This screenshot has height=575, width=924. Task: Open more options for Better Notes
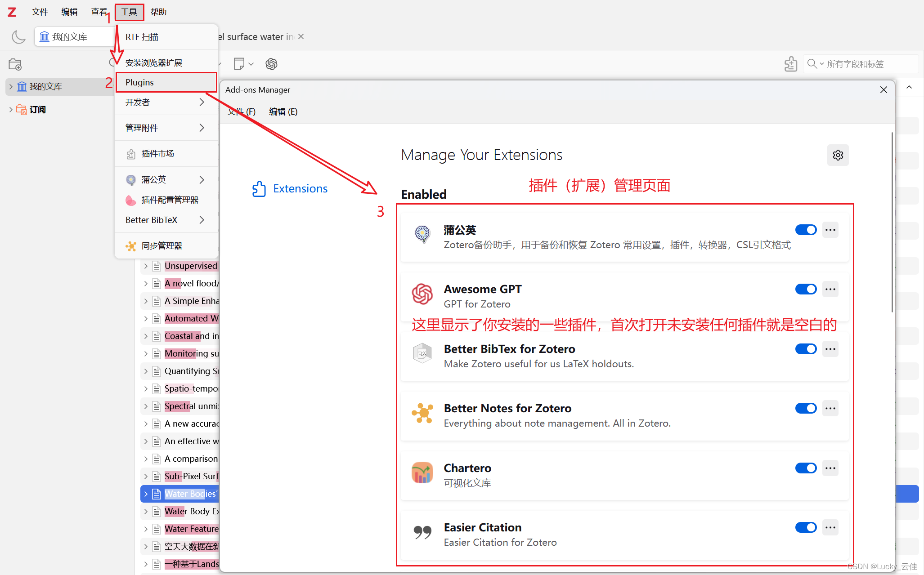coord(830,408)
